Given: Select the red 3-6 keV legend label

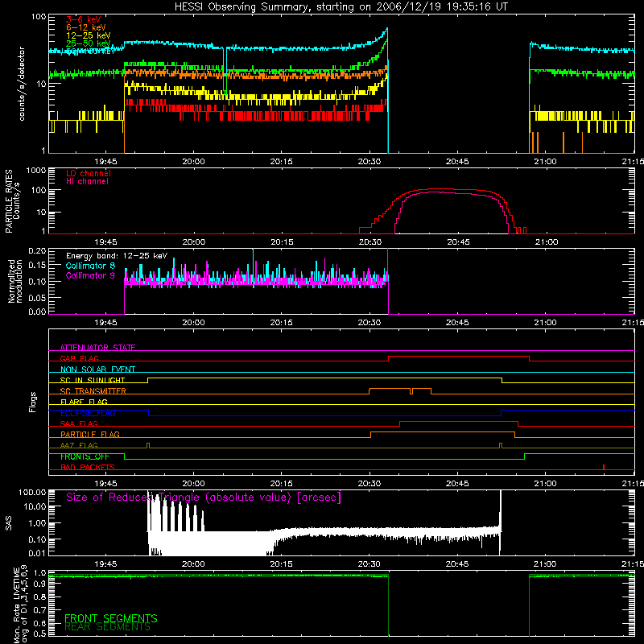Looking at the screenshot, I should pos(84,19).
